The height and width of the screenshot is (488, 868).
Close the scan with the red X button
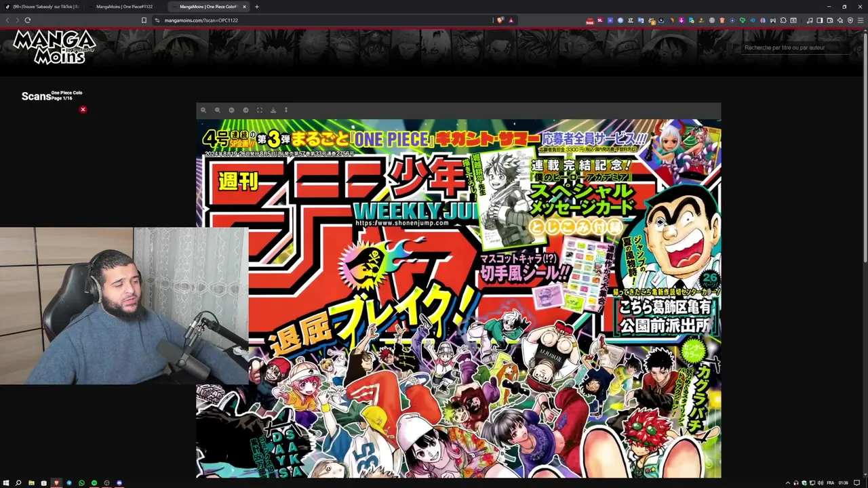click(x=83, y=109)
